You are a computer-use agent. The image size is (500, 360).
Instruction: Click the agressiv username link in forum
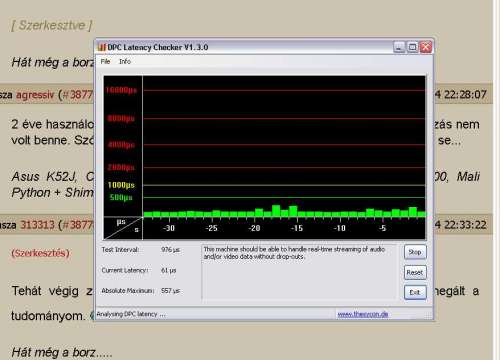[35, 95]
